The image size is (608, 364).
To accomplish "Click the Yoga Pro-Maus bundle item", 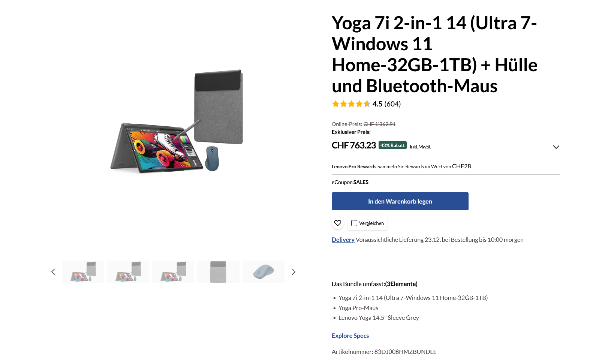I will click(x=358, y=308).
